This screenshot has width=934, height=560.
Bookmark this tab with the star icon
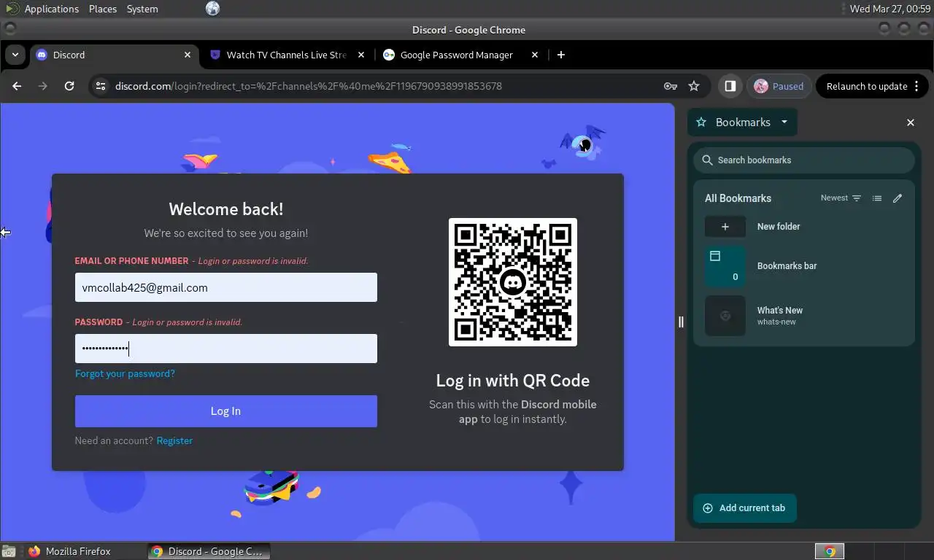pyautogui.click(x=694, y=86)
